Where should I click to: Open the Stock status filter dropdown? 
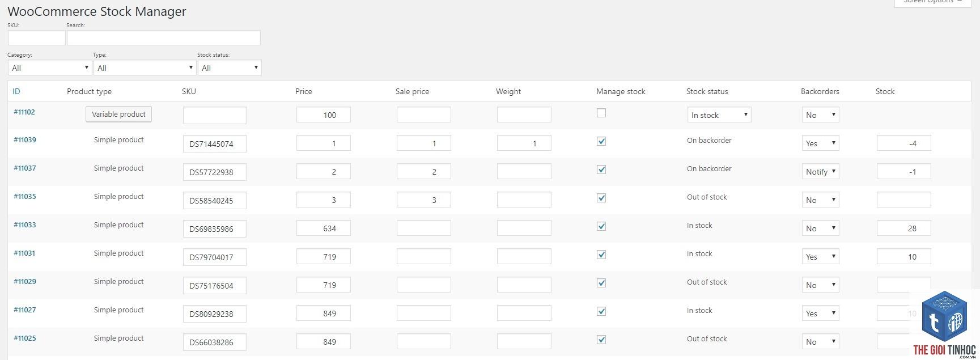click(x=230, y=67)
